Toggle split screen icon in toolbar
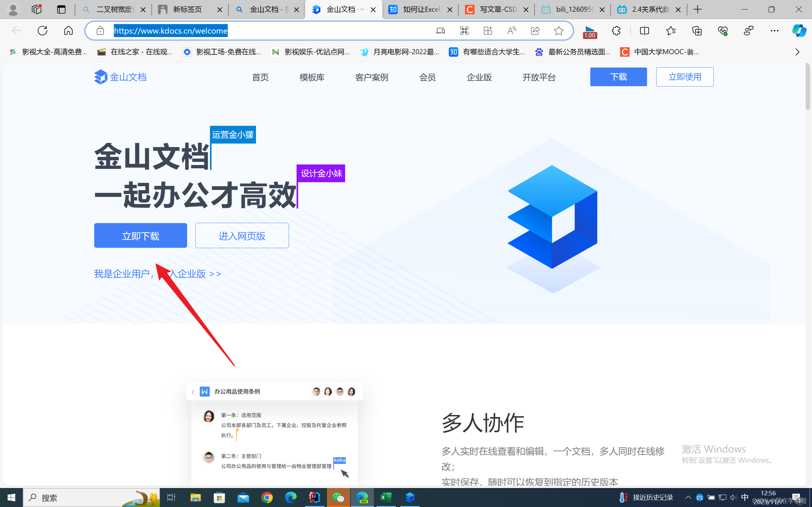 644,31
